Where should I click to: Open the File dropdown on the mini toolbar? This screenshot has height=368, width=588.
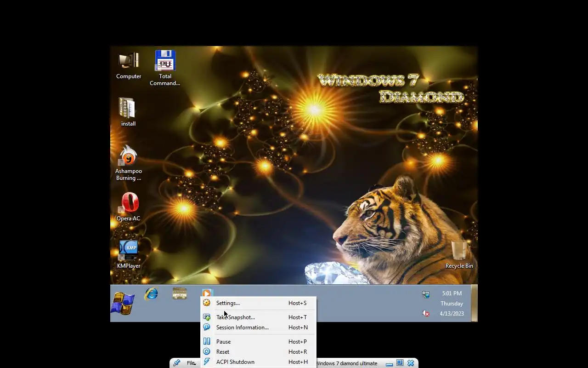(x=191, y=363)
